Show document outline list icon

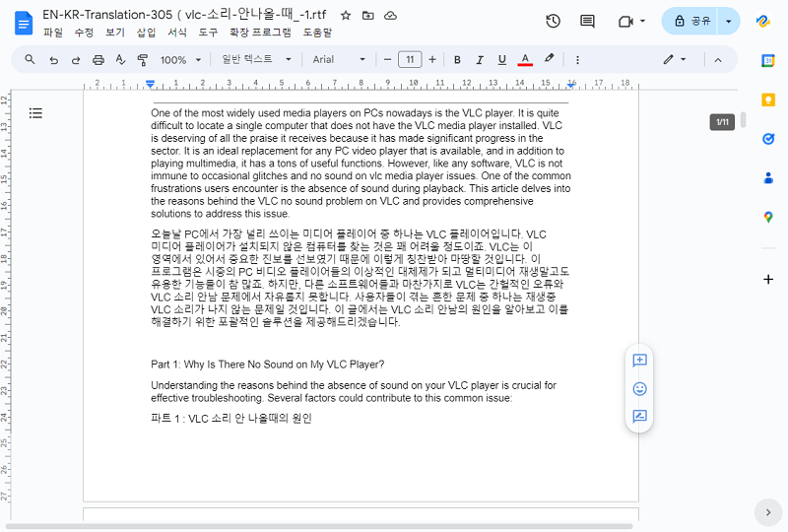pyautogui.click(x=35, y=113)
